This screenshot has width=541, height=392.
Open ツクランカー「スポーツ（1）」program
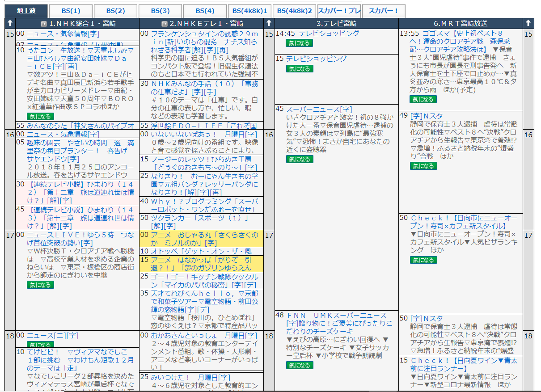pyautogui.click(x=200, y=222)
